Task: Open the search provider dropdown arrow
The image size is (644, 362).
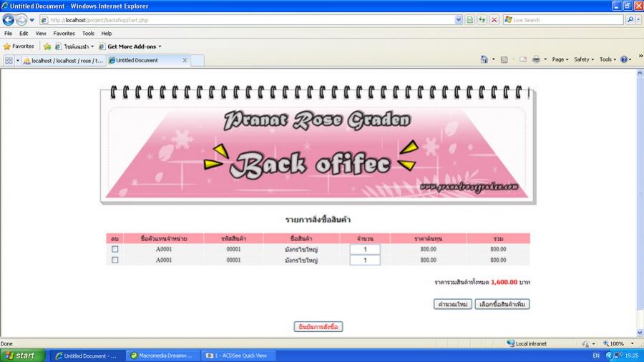Action: click(639, 20)
